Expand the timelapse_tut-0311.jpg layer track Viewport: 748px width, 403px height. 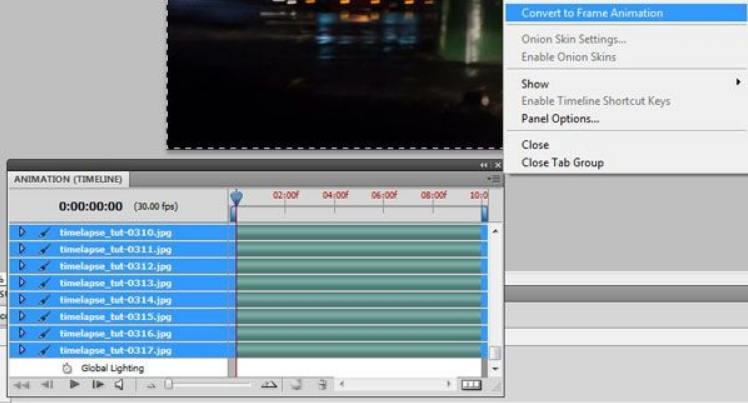21,249
